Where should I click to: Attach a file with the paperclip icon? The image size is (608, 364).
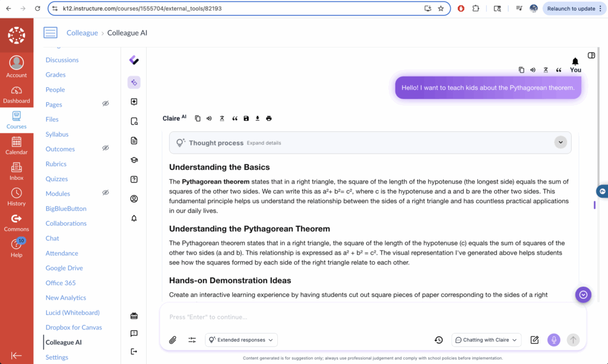(x=173, y=340)
